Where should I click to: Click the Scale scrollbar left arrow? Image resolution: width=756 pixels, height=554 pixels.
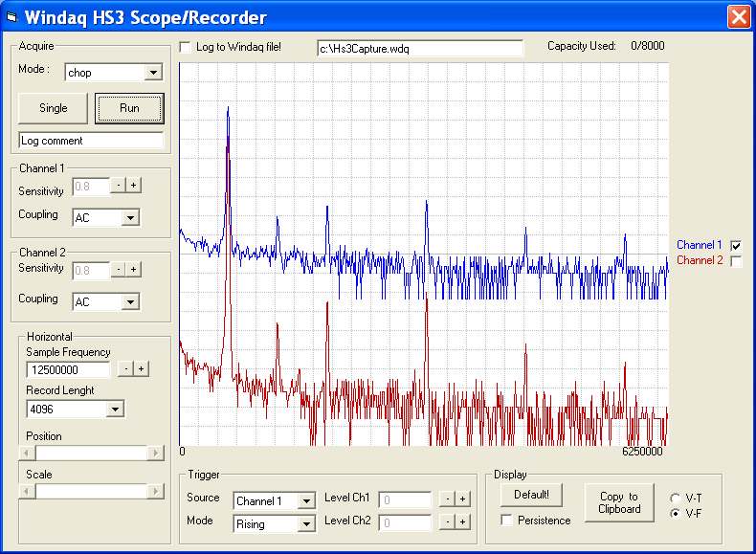click(27, 492)
